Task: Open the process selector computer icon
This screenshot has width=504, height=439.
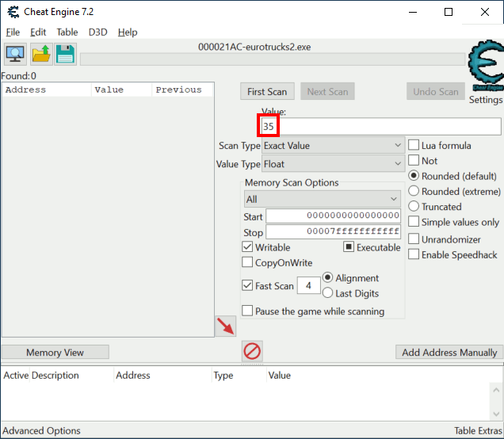Action: 15,55
